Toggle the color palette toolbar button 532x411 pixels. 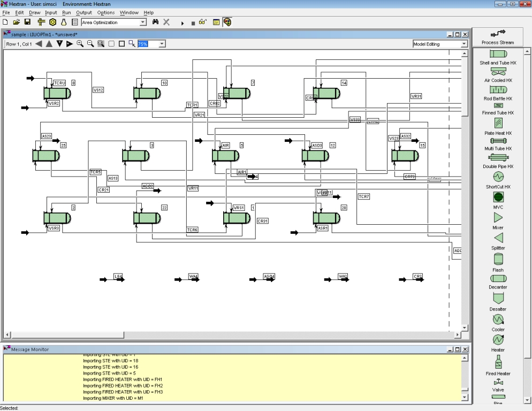point(227,22)
